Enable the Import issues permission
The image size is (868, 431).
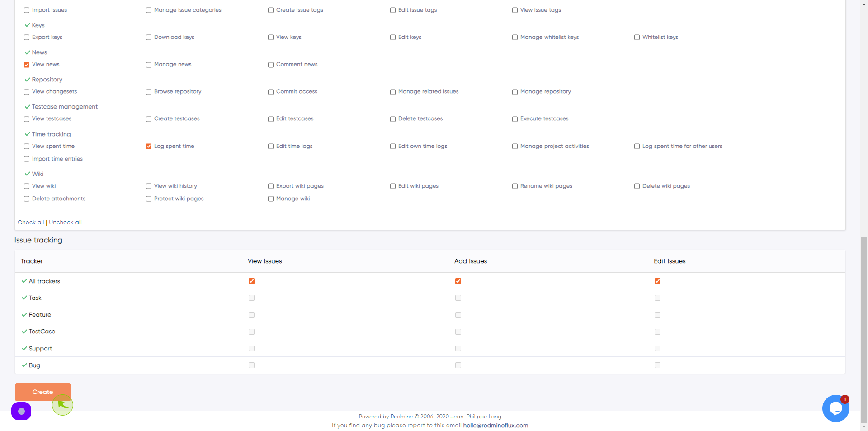[x=27, y=10]
